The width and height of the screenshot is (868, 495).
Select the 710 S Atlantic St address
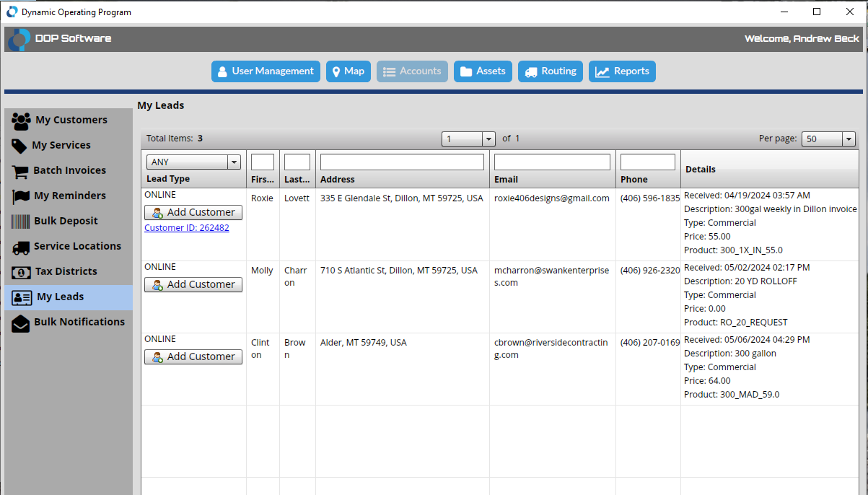pos(399,271)
